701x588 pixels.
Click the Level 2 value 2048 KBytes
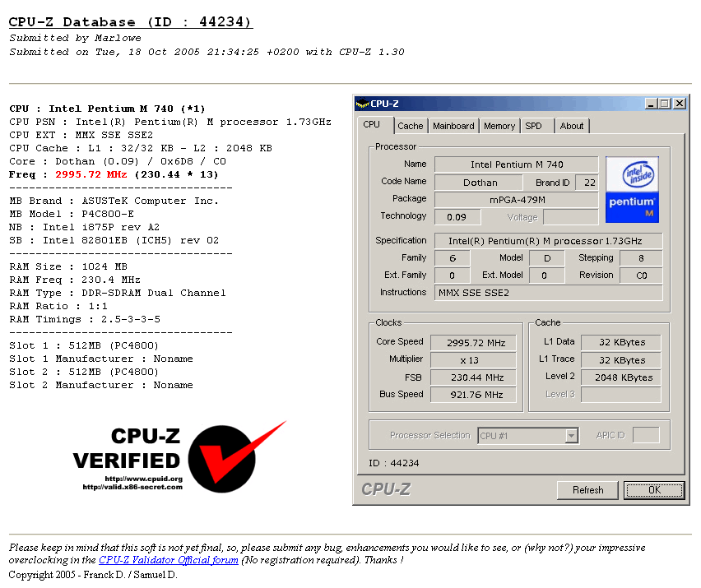coord(621,377)
